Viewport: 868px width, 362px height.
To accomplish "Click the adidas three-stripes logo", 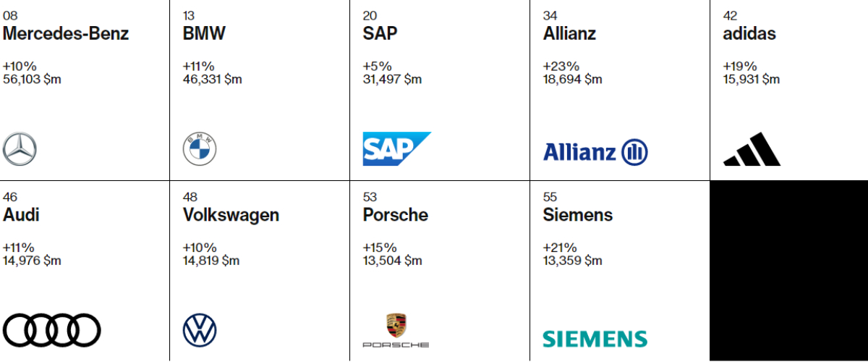I will [x=752, y=150].
